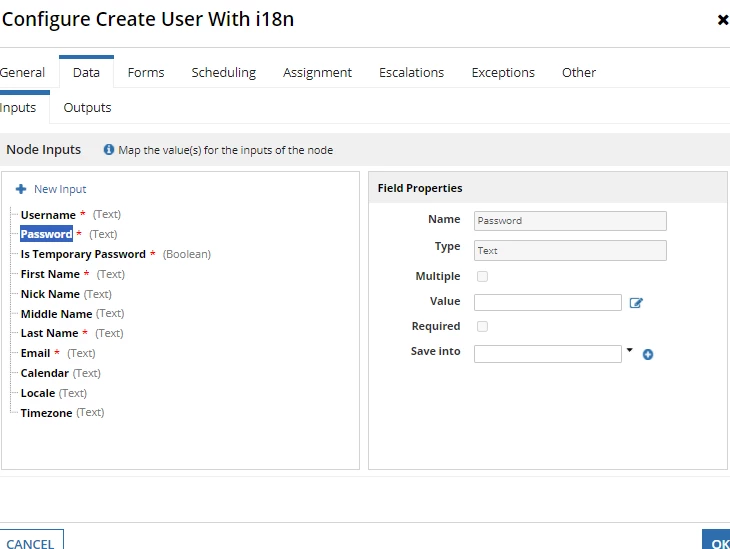Open the Assignment tab

pos(318,73)
